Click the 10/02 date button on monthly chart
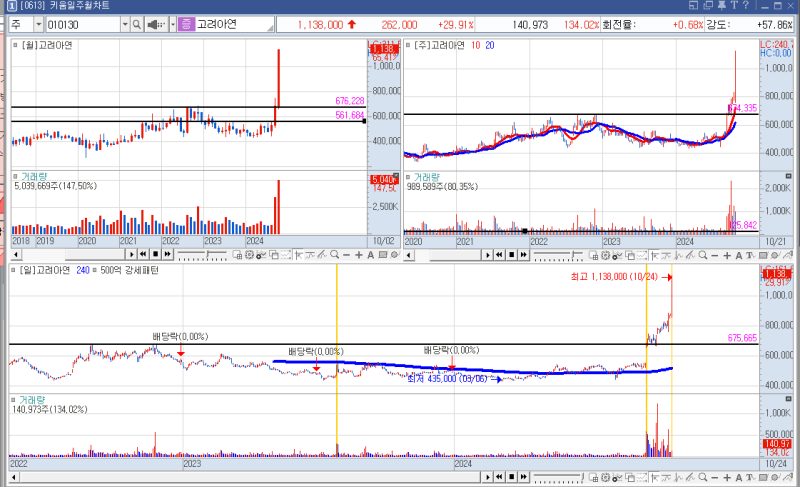Viewport: 800px width, 487px height. pyautogui.click(x=384, y=241)
